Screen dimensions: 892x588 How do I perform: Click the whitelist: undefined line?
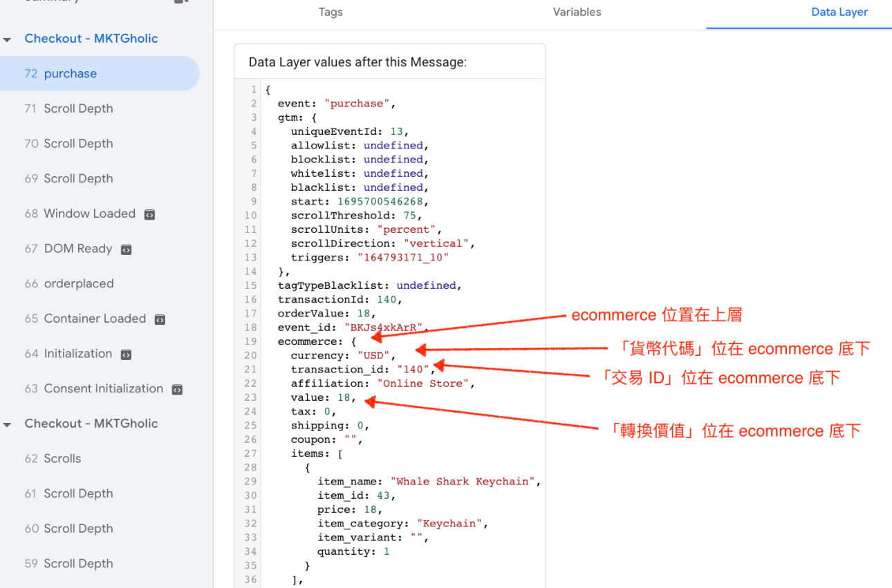click(x=360, y=173)
